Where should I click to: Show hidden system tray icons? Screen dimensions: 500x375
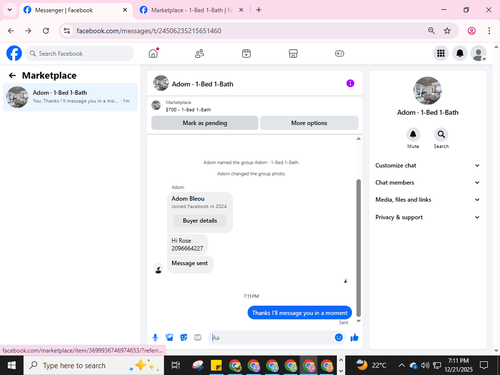pos(402,366)
